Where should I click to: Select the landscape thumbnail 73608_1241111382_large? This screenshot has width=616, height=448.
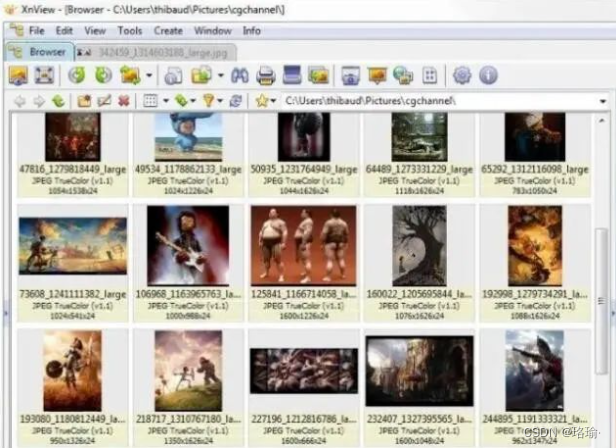(x=73, y=246)
